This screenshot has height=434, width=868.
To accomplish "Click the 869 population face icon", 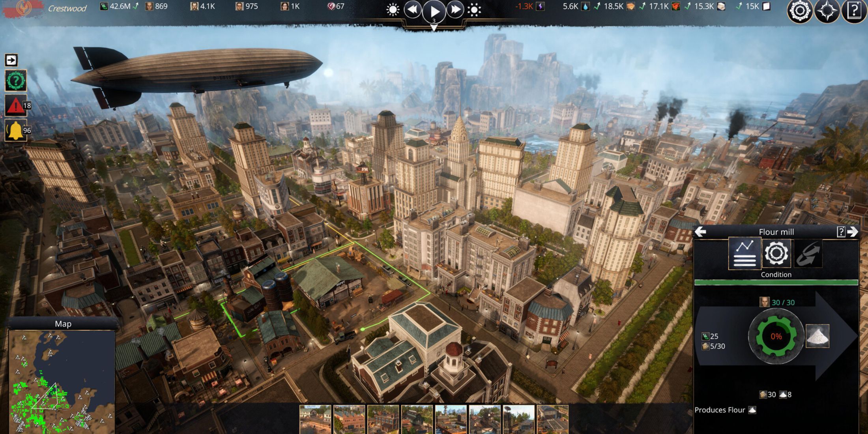I will coord(150,6).
